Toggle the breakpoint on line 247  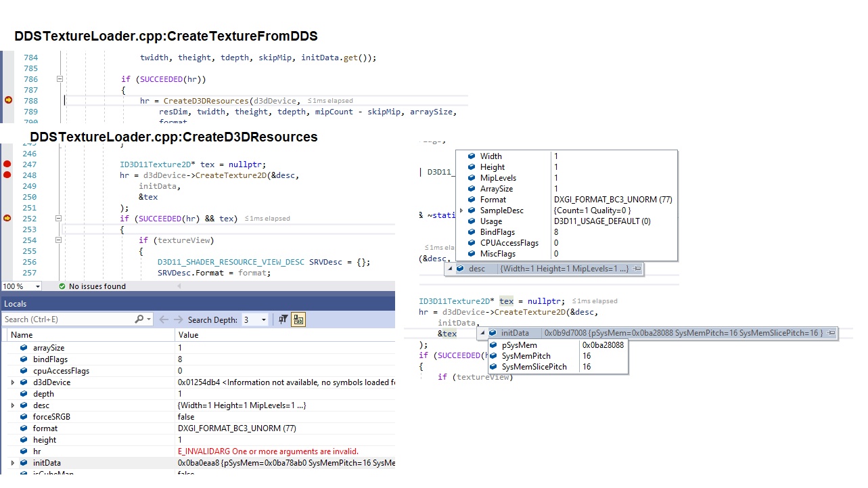coord(6,164)
